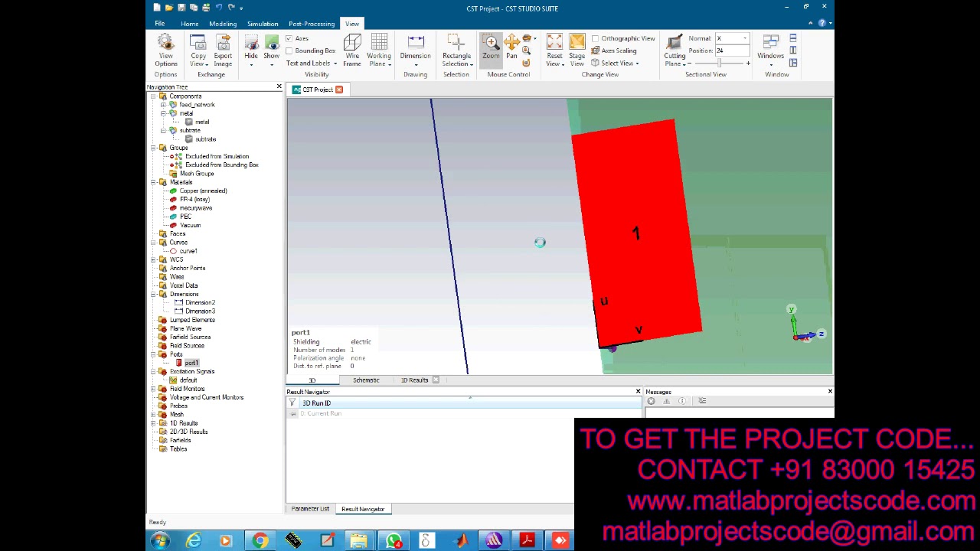This screenshot has height=551, width=980.
Task: Open the Working Plane tool
Action: click(379, 50)
